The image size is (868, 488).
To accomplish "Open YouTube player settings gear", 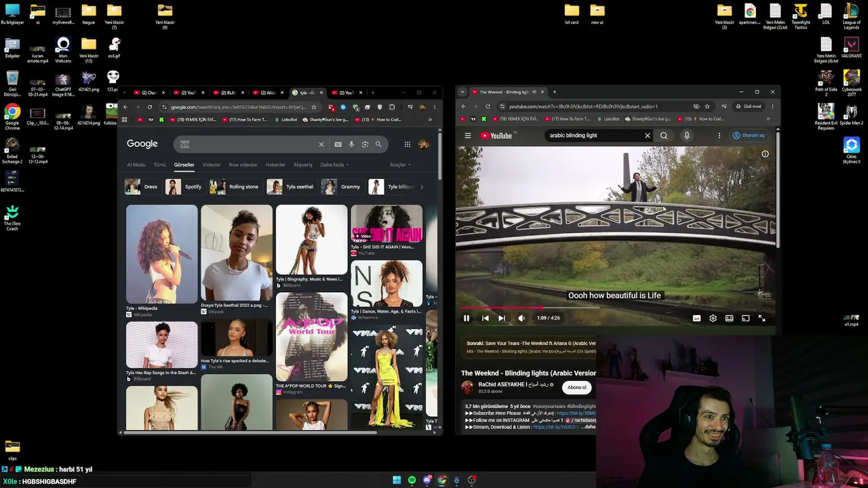I will pos(713,318).
